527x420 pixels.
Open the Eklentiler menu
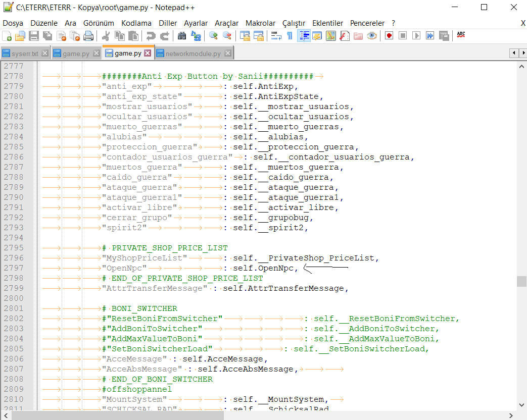coord(328,23)
